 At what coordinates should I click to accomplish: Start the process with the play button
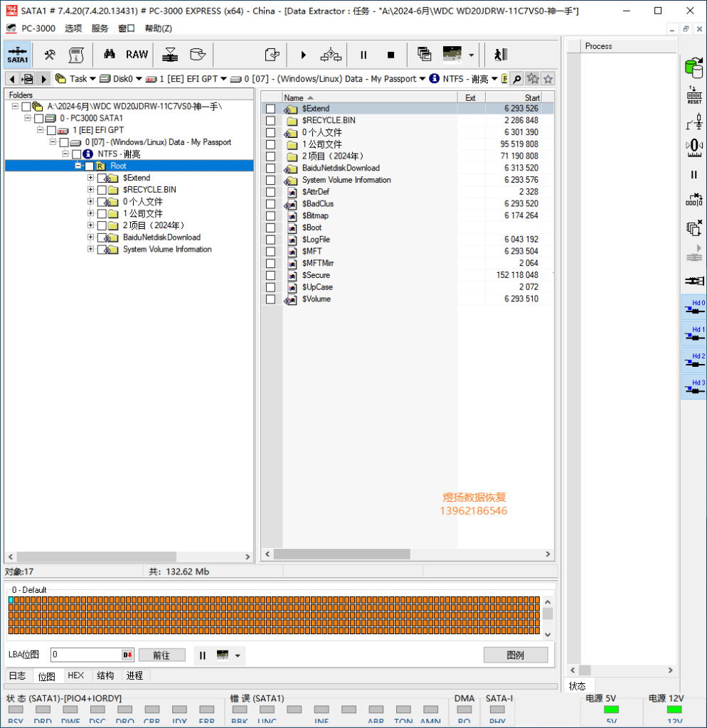click(303, 55)
